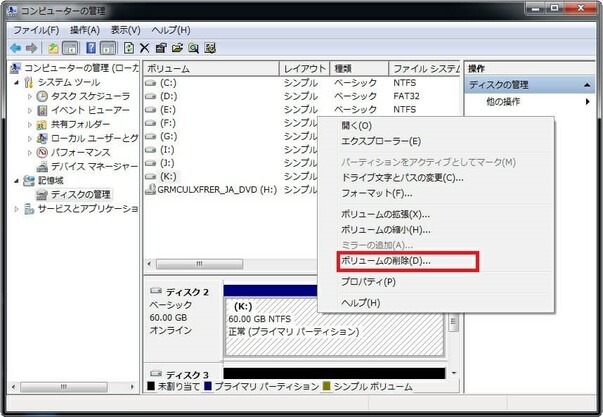Expand the 共有フォルダー node
The width and height of the screenshot is (603, 417).
click(x=30, y=125)
